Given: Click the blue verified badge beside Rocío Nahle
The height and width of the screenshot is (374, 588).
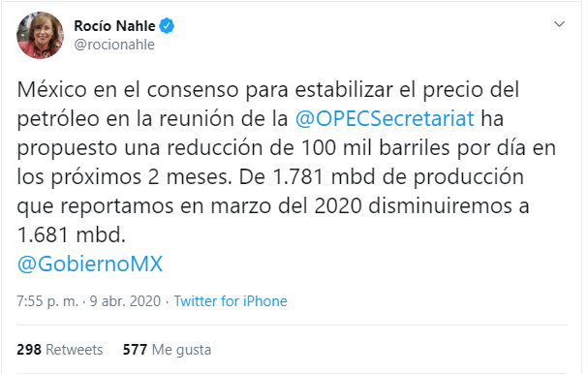Looking at the screenshot, I should coord(167,26).
